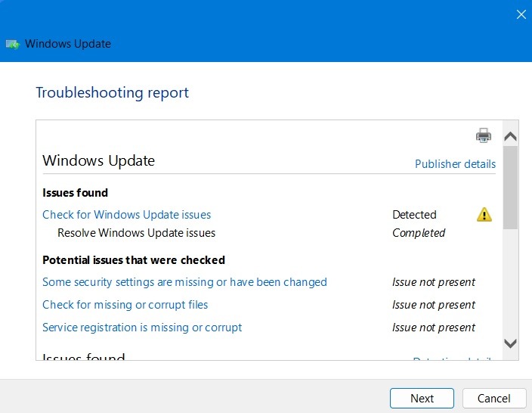Click Issue not present beside corrupt files

[434, 305]
